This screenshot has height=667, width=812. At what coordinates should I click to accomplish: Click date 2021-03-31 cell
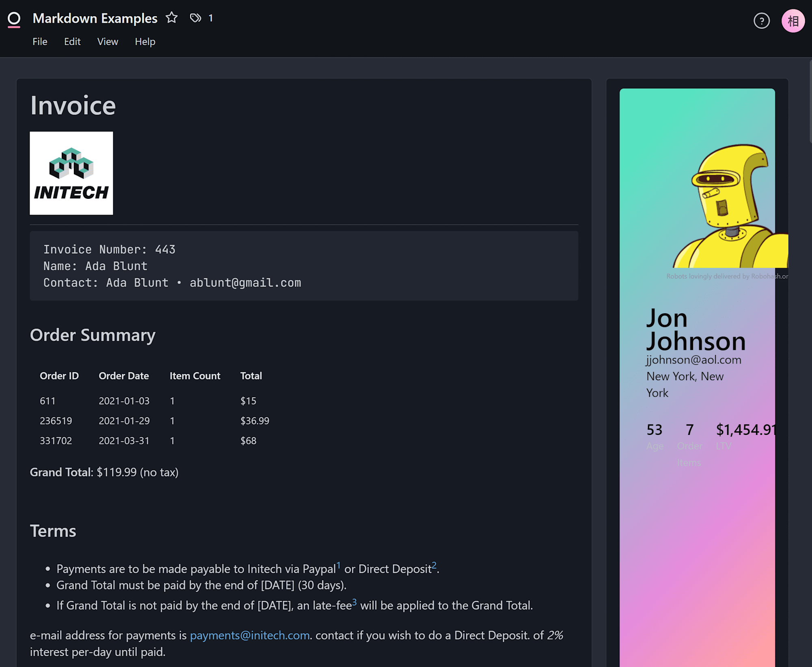point(124,441)
